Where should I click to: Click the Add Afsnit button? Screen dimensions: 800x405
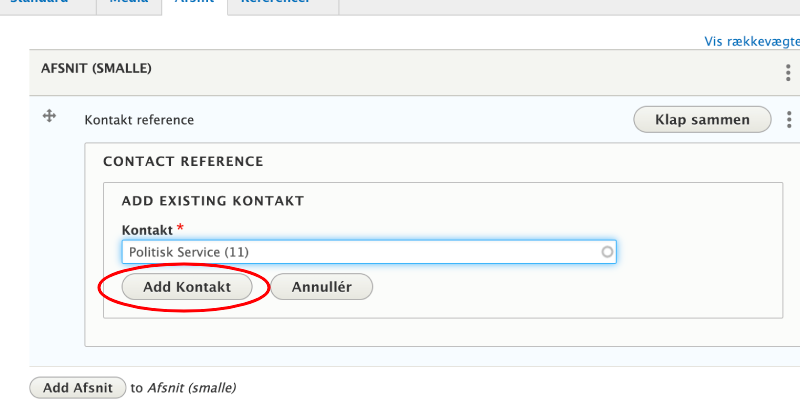coord(78,387)
